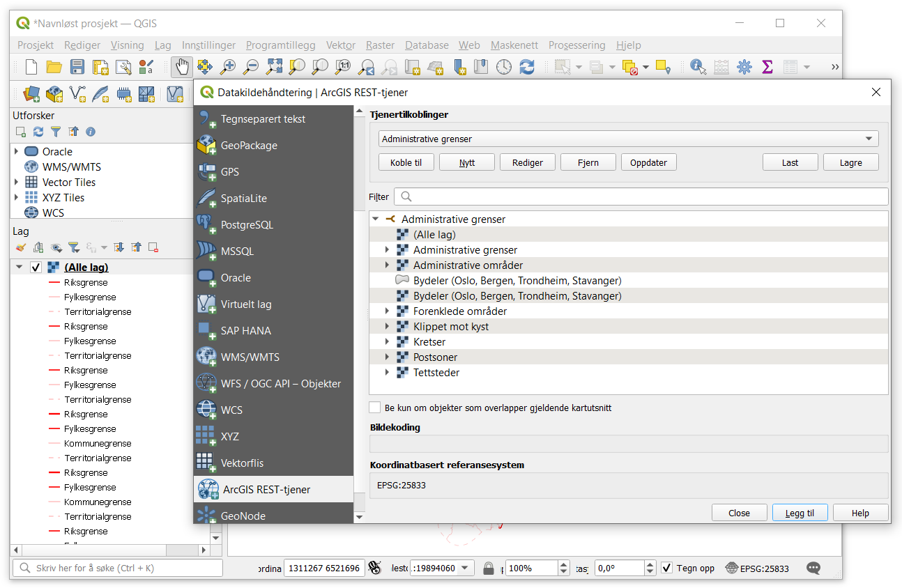Select (Alle lag) row in dialog tree

click(x=629, y=235)
